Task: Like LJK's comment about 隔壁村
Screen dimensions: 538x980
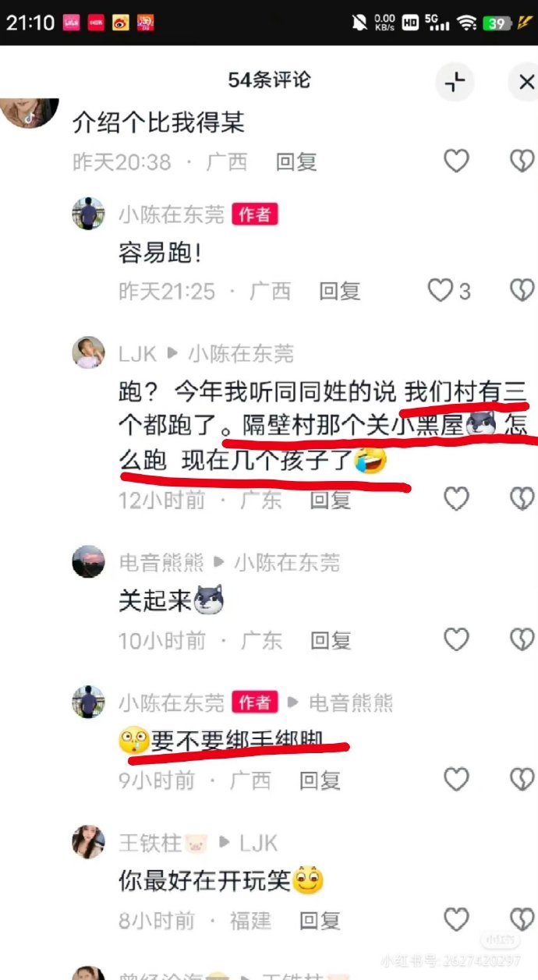Action: [456, 499]
